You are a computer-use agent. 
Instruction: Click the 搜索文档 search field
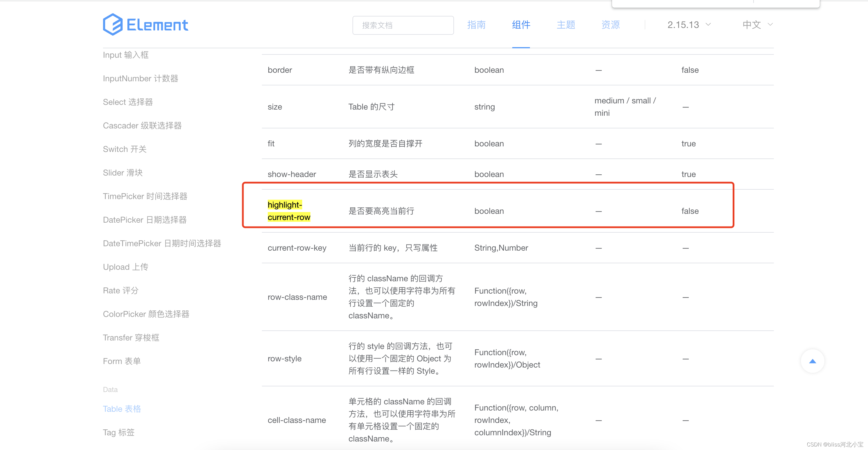pos(403,25)
